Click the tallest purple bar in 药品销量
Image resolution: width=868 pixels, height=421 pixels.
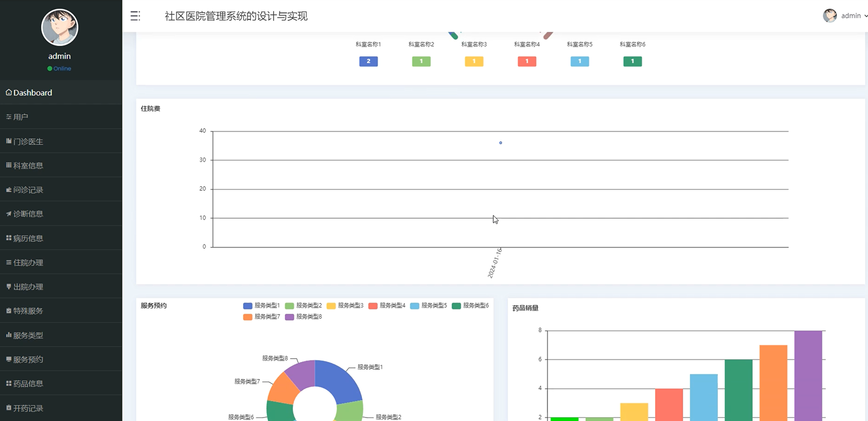pyautogui.click(x=808, y=375)
